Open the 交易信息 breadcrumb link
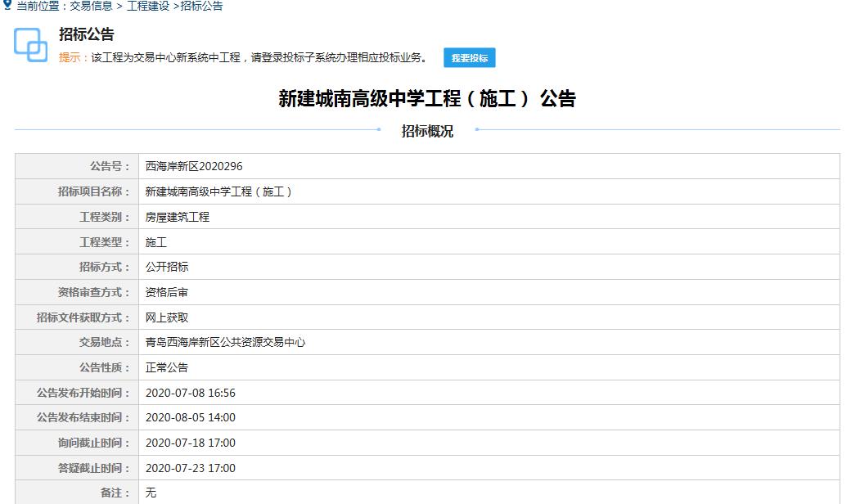This screenshot has width=860, height=504. [x=91, y=7]
